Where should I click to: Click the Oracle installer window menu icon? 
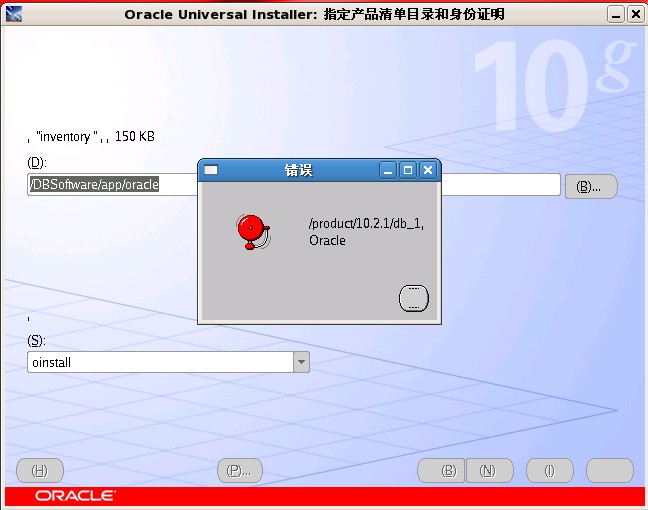tap(14, 14)
